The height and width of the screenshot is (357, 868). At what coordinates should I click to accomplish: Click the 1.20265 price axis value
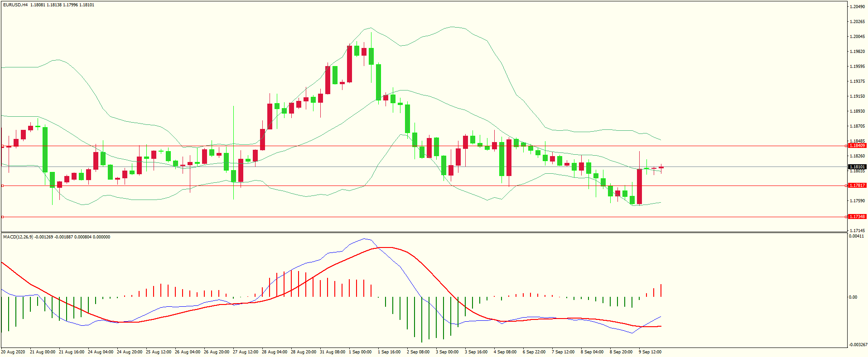pyautogui.click(x=858, y=22)
